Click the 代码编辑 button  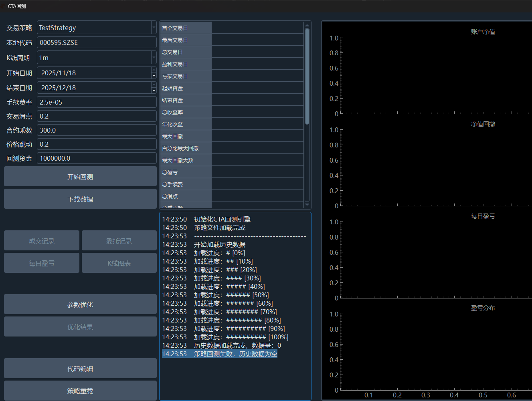pos(80,369)
